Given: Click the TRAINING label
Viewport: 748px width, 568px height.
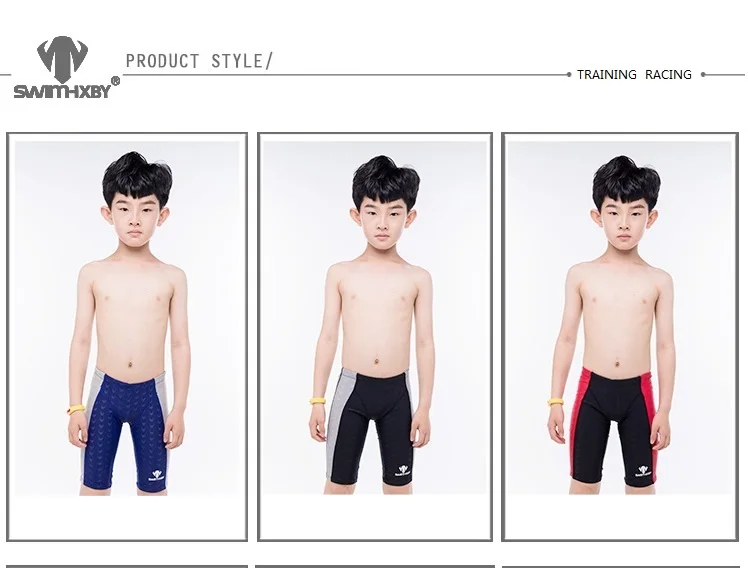Looking at the screenshot, I should click(x=607, y=75).
